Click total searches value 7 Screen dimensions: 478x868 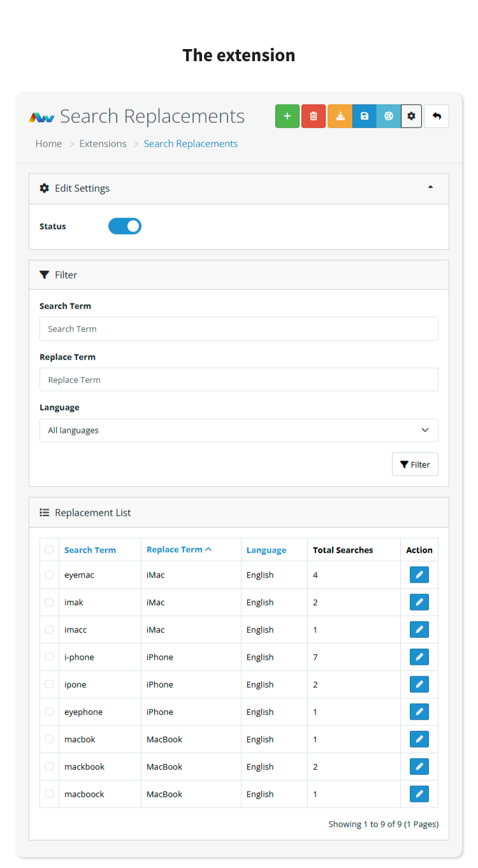[315, 657]
